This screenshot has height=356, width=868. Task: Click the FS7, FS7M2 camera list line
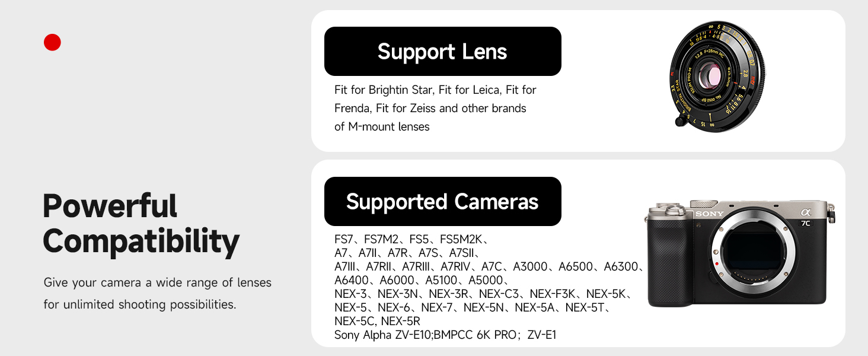click(411, 240)
